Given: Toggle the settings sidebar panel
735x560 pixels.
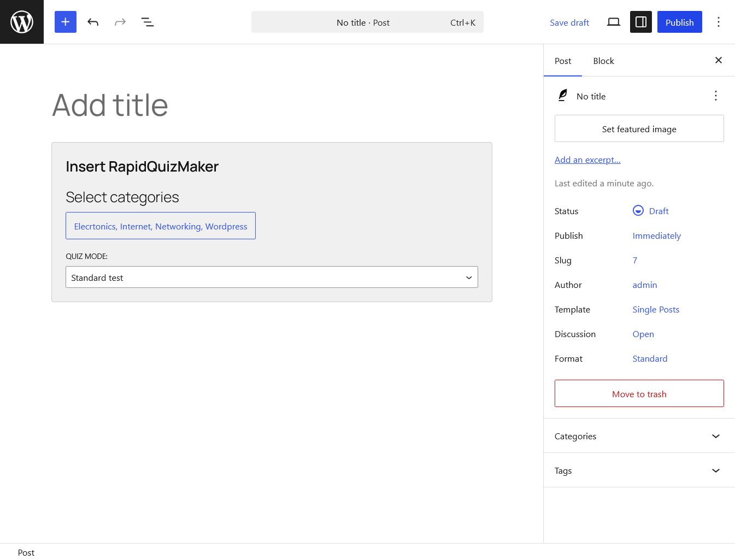Looking at the screenshot, I should [641, 22].
